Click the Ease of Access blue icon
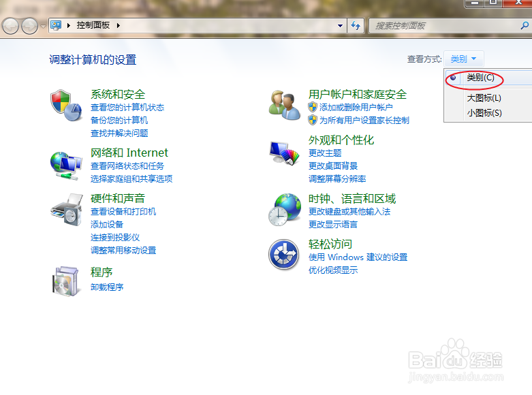 [283, 255]
